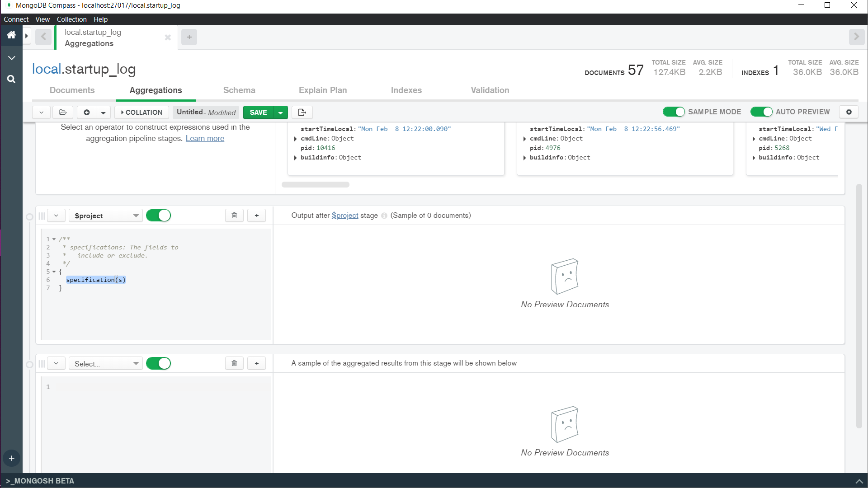Switch to the Explain Plan tab
Viewport: 868px width, 488px height.
pyautogui.click(x=323, y=90)
